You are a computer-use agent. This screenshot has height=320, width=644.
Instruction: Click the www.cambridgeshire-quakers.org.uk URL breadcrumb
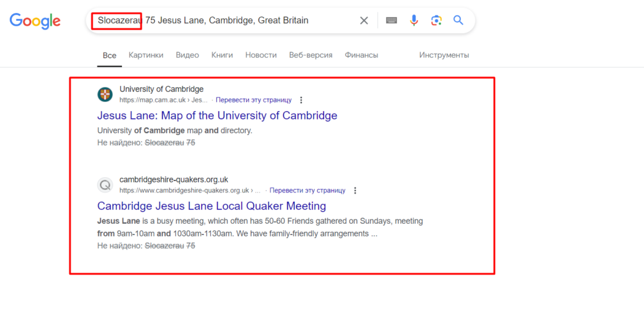(190, 190)
